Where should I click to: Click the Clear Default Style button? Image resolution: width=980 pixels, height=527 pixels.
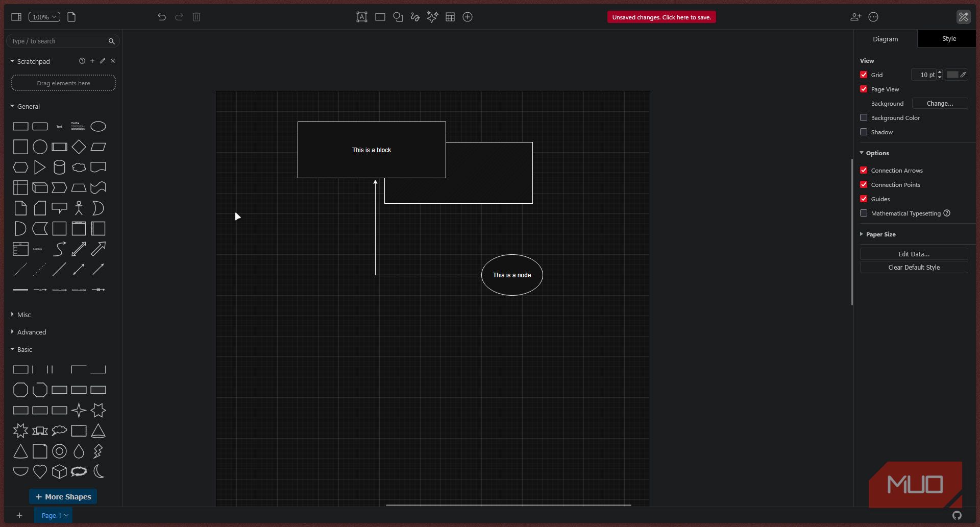point(914,267)
